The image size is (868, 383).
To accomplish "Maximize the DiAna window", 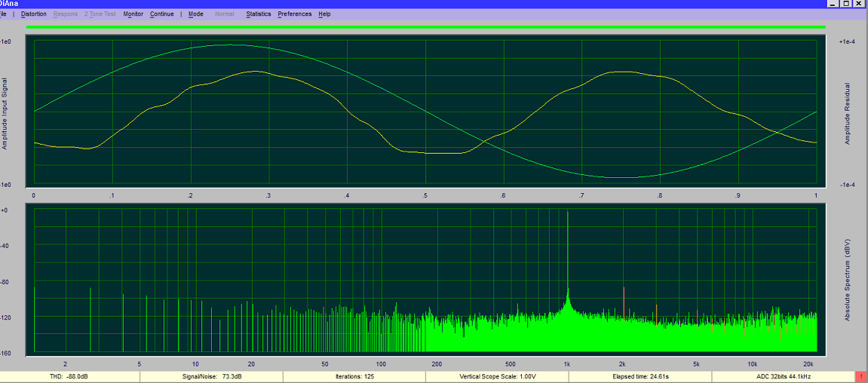I will [x=846, y=3].
